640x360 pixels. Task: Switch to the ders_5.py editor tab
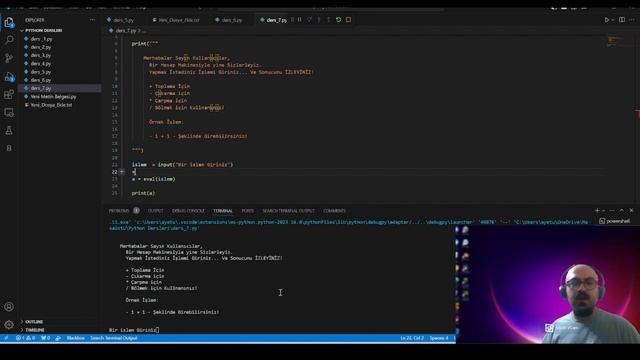pyautogui.click(x=123, y=20)
